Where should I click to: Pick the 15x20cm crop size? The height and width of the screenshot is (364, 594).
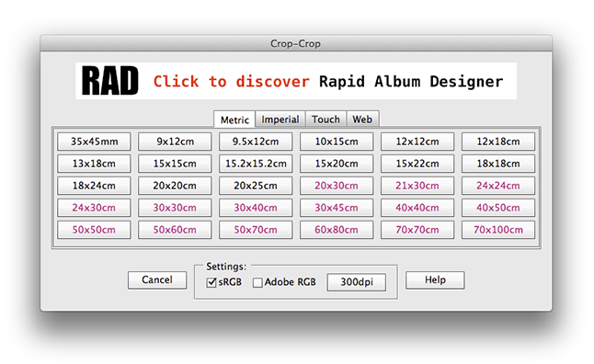pyautogui.click(x=337, y=164)
